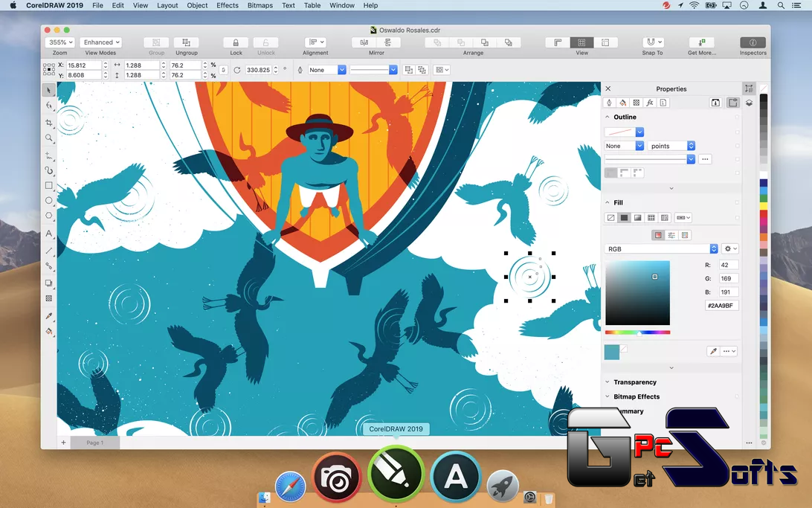Show Fill properties tab with bucket icon
Screen dimensions: 812x508
tap(623, 103)
